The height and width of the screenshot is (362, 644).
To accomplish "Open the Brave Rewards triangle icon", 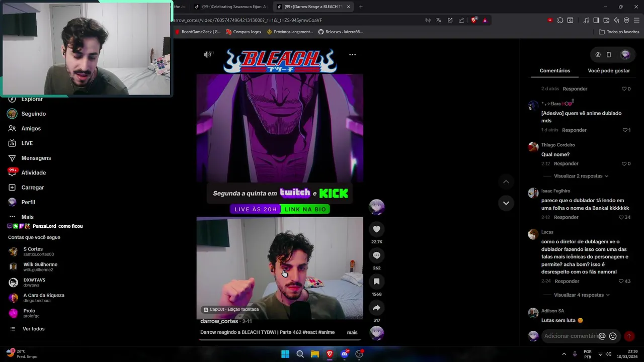I will click(485, 20).
